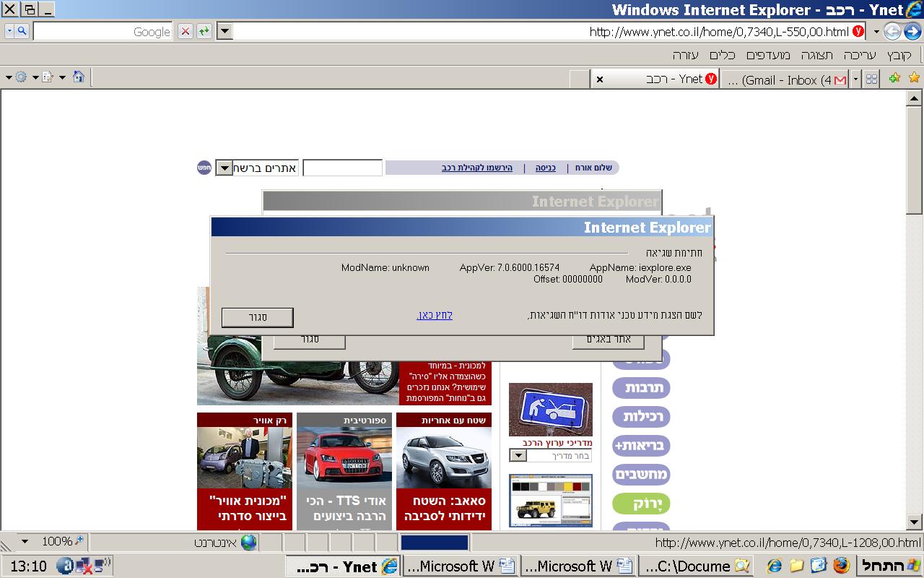Open the Page menu dropdown arrow
924x578 pixels.
[35, 77]
